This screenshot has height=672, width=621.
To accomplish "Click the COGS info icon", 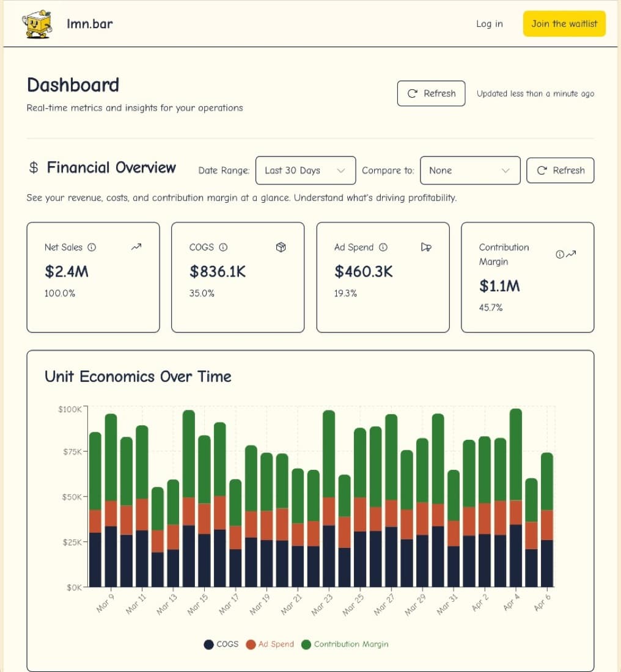I will (x=224, y=247).
